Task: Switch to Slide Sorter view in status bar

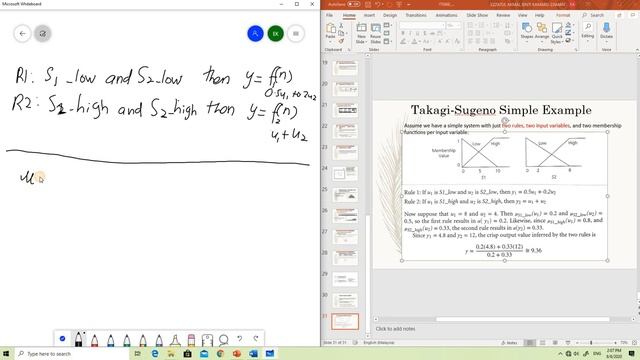Action: (x=542, y=343)
